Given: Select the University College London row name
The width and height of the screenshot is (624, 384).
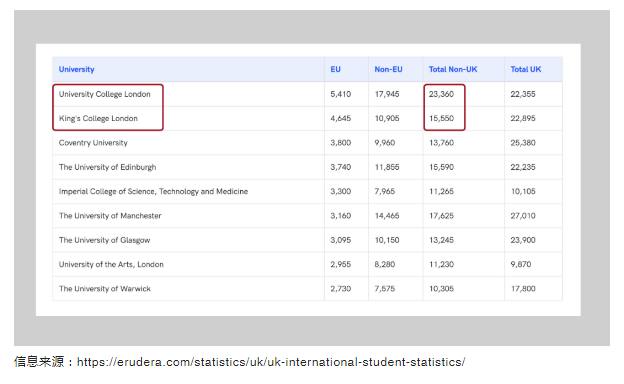Looking at the screenshot, I should point(105,94).
